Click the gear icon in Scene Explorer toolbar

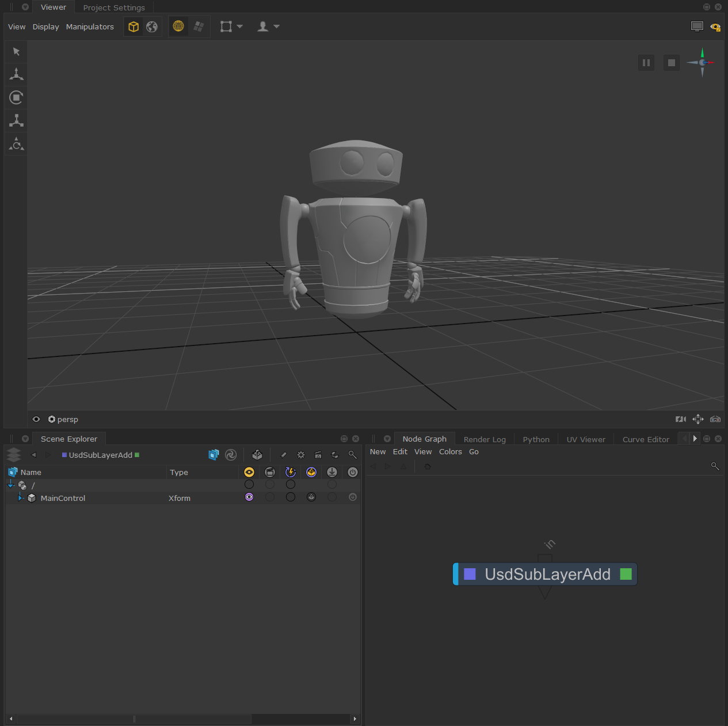301,455
